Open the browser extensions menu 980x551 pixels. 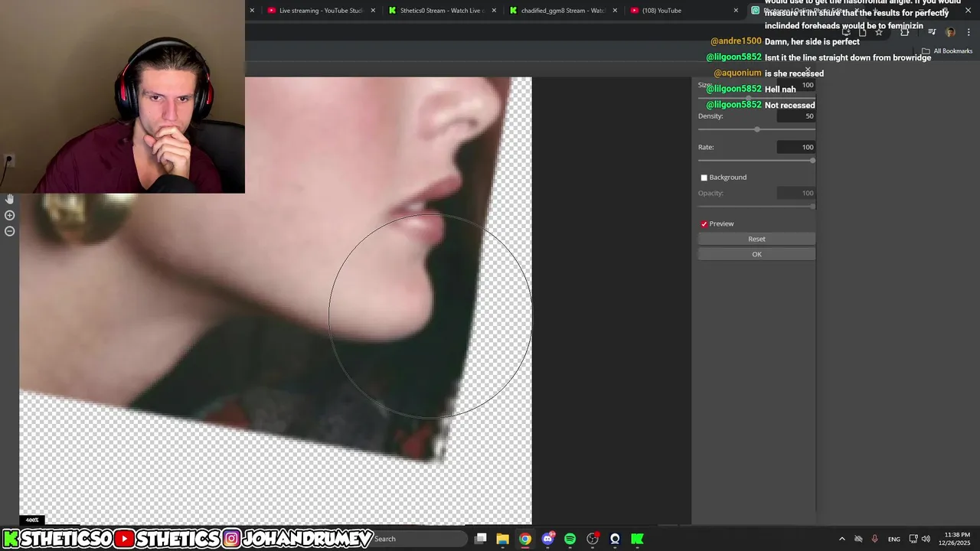pyautogui.click(x=904, y=32)
